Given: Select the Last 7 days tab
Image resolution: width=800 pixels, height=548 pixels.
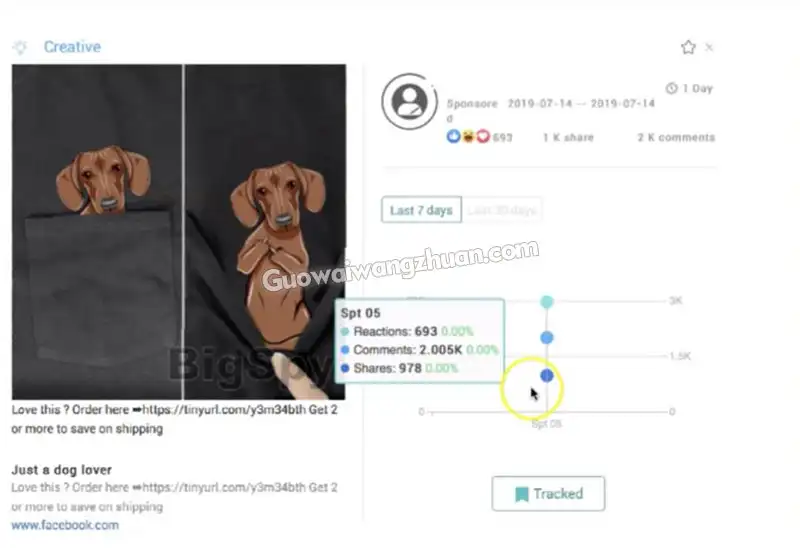Looking at the screenshot, I should pos(421,210).
